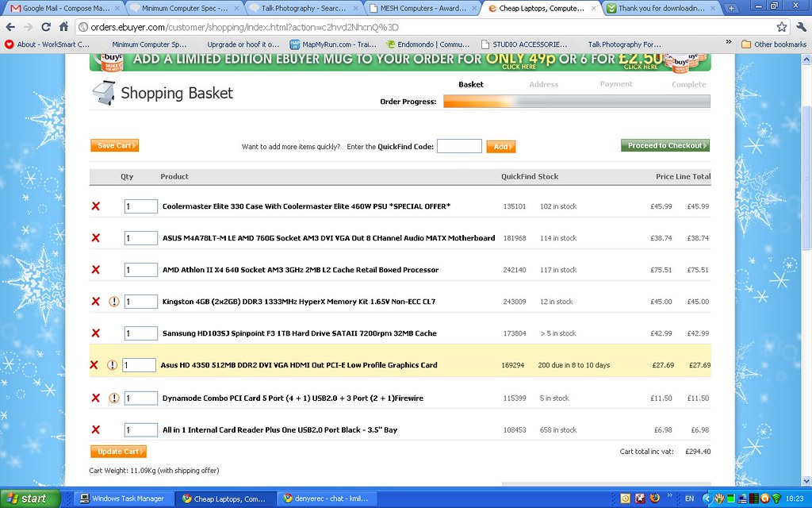The image size is (812, 508).
Task: Open the Chrome wrench settings menu
Action: tap(801, 27)
